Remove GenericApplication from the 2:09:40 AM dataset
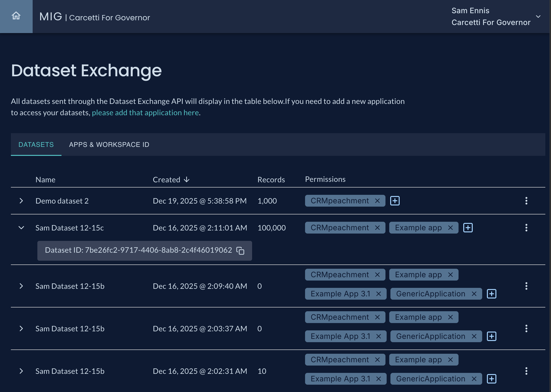The height and width of the screenshot is (392, 551). (474, 294)
